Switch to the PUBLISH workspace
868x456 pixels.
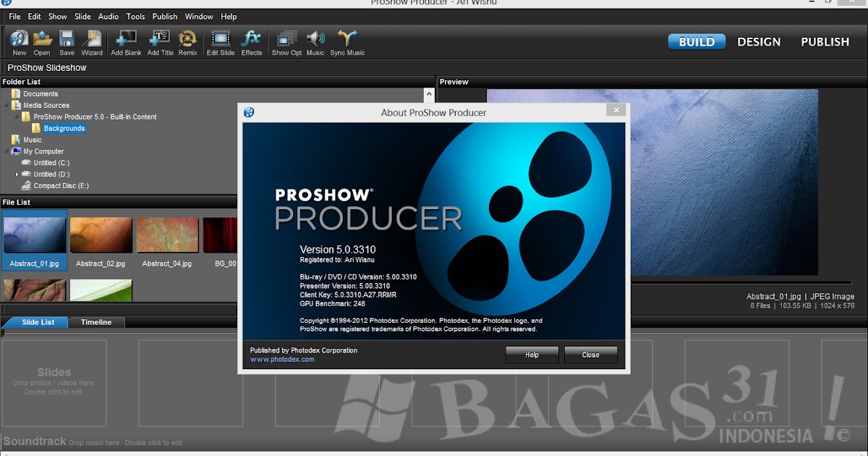825,42
